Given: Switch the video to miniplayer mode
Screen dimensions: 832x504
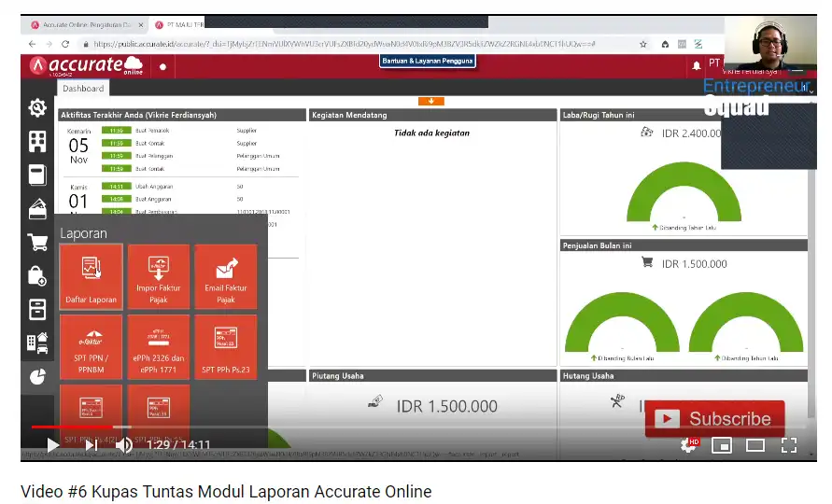Looking at the screenshot, I should 722,445.
